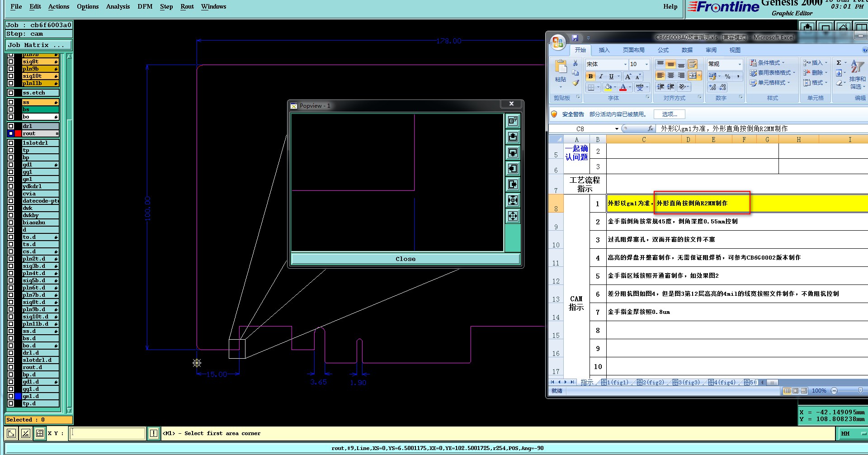Viewport: 868px width, 455px height.
Task: Toggle bold formatting in the Excel ribbon
Action: [x=590, y=76]
